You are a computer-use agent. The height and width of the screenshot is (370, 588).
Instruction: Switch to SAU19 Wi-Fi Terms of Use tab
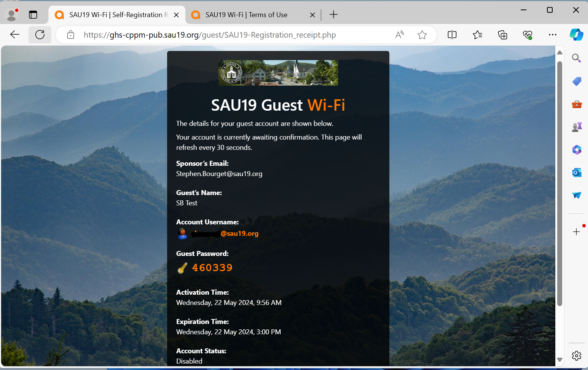253,15
